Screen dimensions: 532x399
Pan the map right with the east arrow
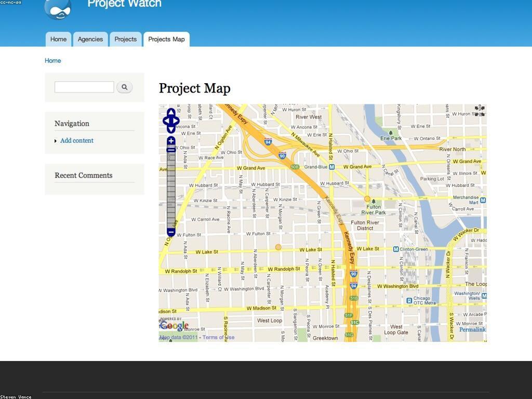(177, 121)
